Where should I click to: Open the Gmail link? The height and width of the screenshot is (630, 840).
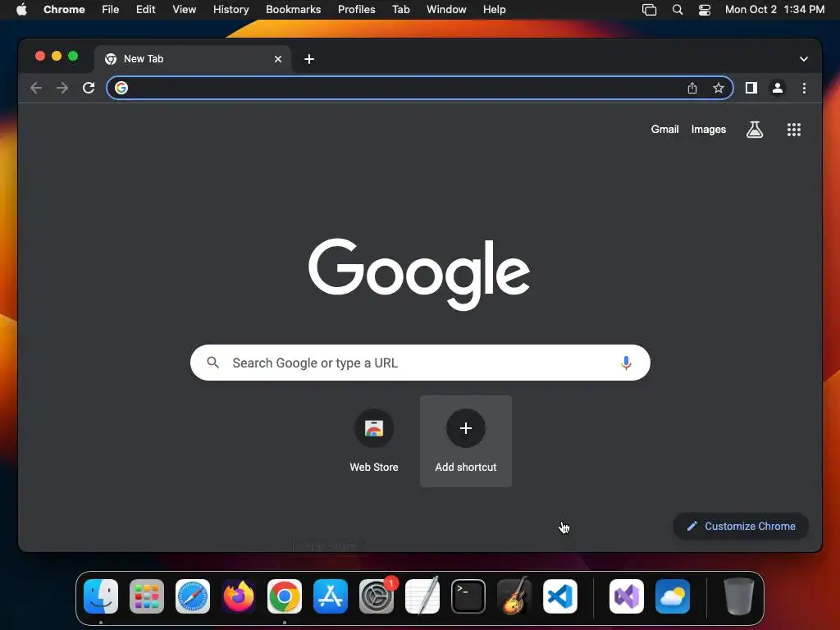click(664, 129)
